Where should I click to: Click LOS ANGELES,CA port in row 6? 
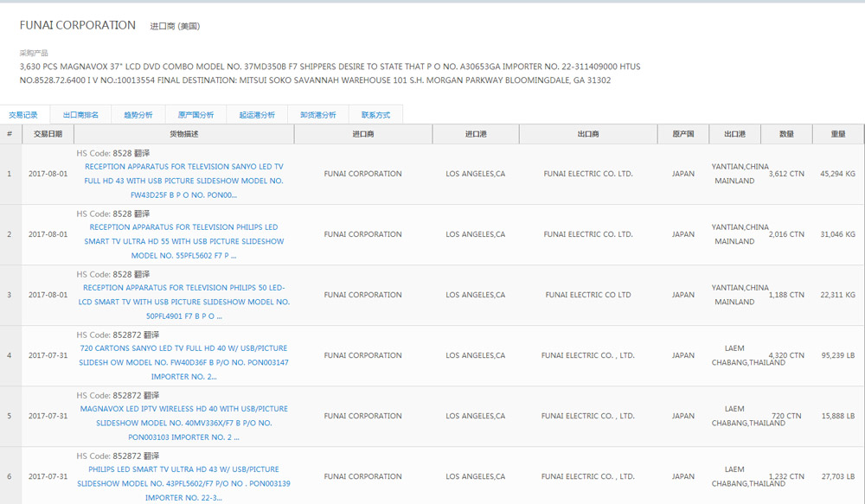coord(476,476)
